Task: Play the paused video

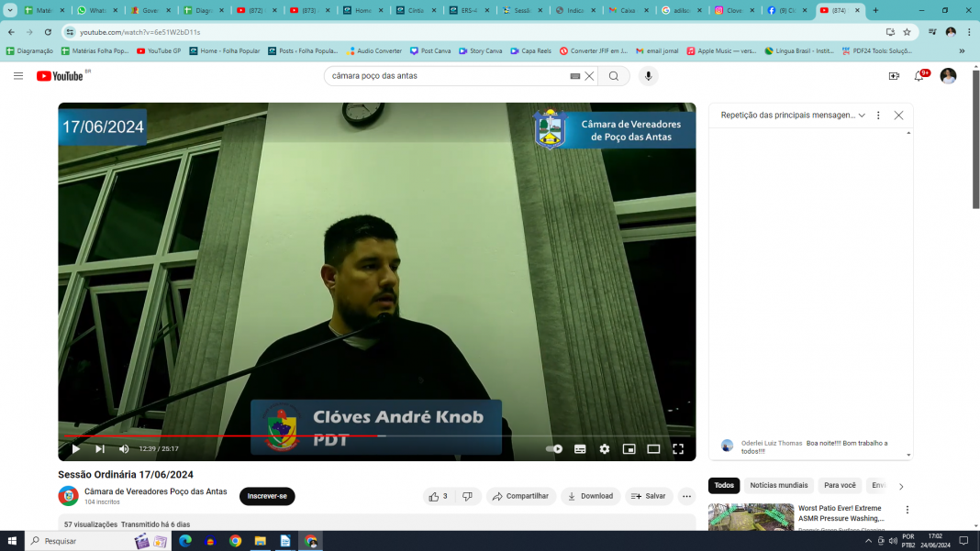Action: point(76,449)
